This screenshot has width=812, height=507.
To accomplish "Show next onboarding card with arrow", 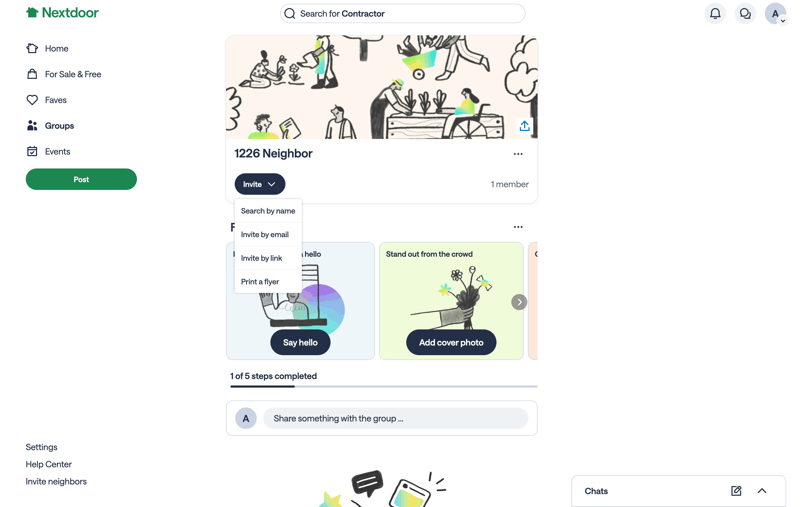I will pos(519,302).
